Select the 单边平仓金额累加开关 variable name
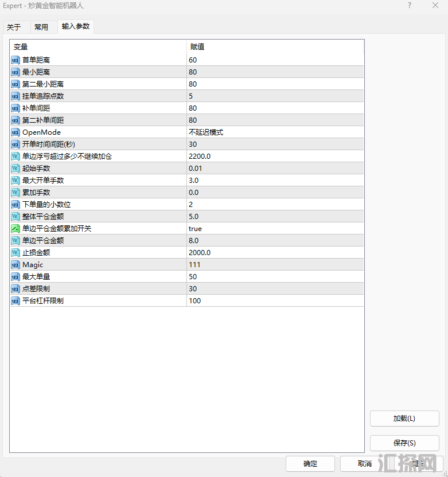The image size is (448, 477). click(x=57, y=228)
